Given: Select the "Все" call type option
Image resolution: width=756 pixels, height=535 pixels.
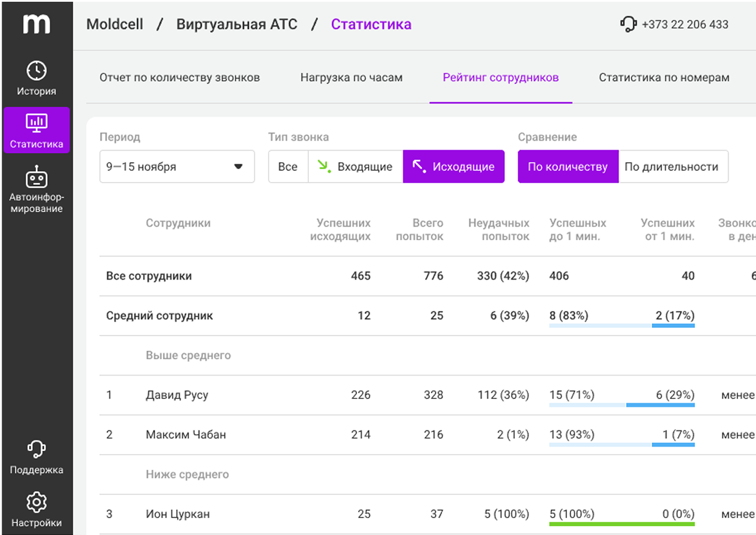Looking at the screenshot, I should point(288,167).
